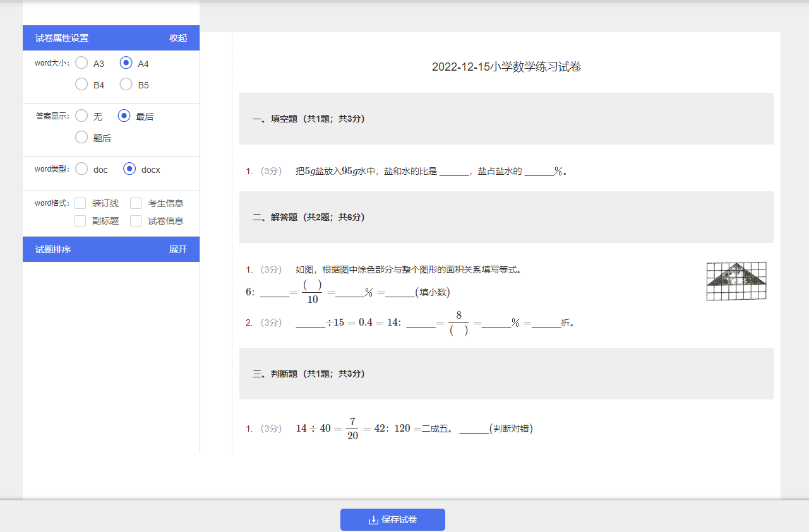Choose B5 paper size
Screen dimensions: 809x532
tap(126, 85)
